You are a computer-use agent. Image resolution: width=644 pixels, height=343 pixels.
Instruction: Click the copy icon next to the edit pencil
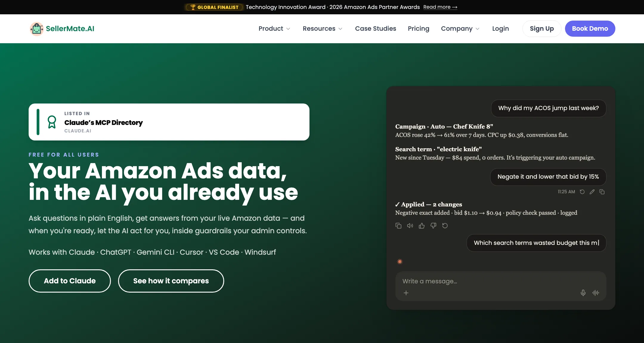pos(602,192)
